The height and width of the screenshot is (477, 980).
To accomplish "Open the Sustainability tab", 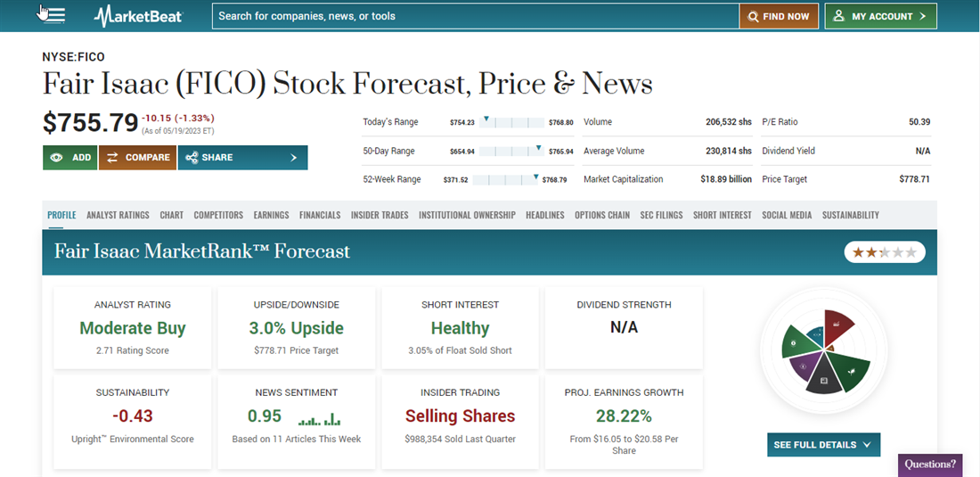I will [851, 215].
